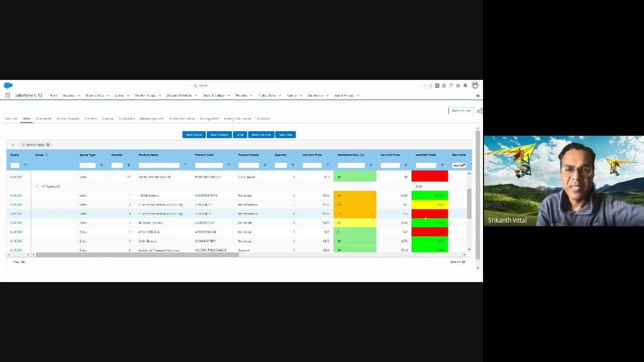Click the Undo button
The height and width of the screenshot is (362, 644).
pyautogui.click(x=240, y=135)
